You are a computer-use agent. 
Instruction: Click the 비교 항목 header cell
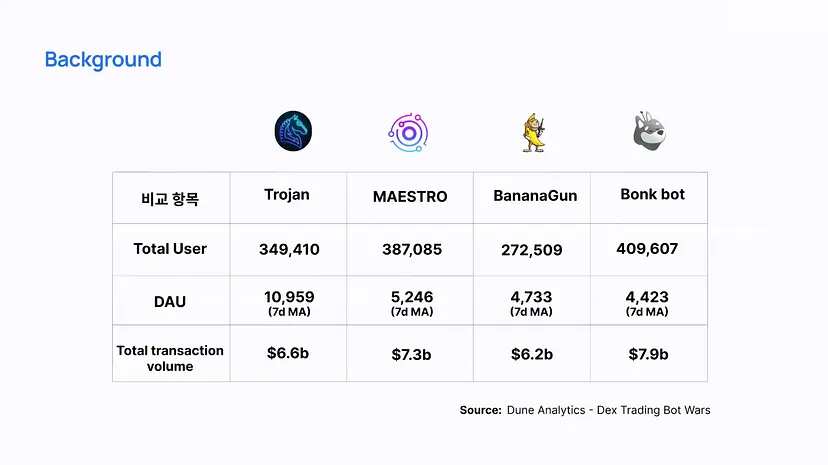[x=170, y=199]
